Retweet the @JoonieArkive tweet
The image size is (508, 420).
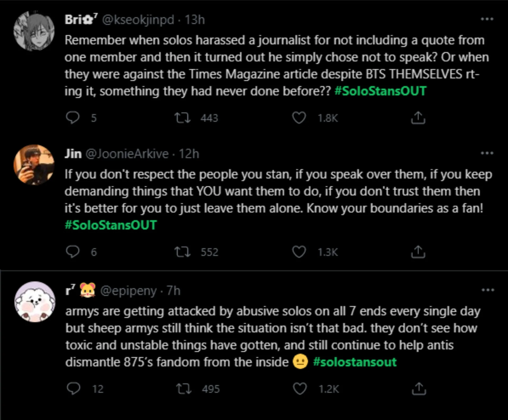click(182, 252)
